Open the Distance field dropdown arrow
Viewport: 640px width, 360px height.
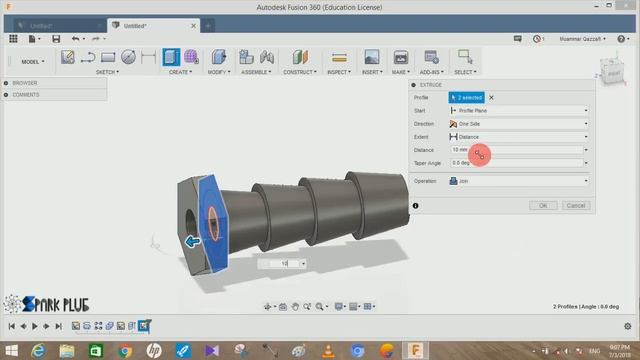click(586, 150)
